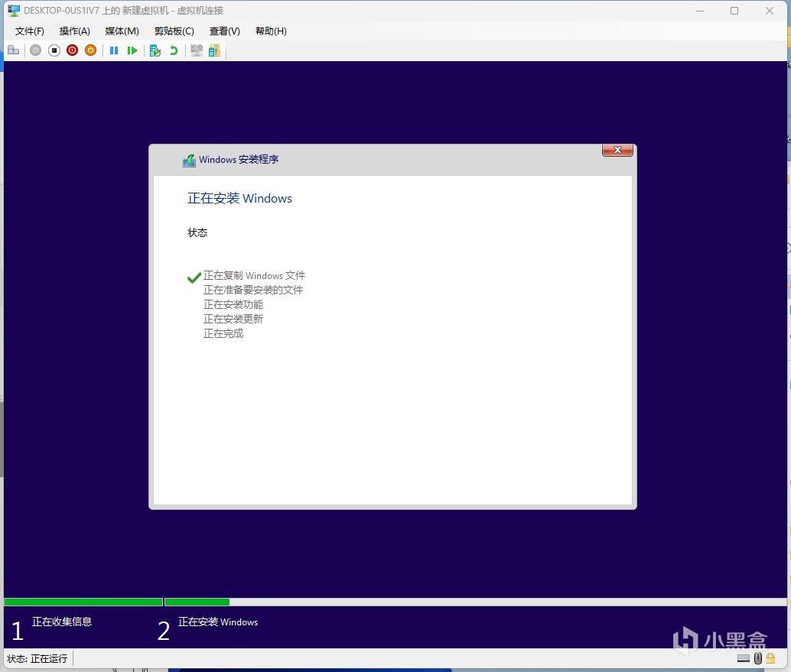Click stage 1 label 正在收集信息
The image size is (791, 672).
pos(62,622)
